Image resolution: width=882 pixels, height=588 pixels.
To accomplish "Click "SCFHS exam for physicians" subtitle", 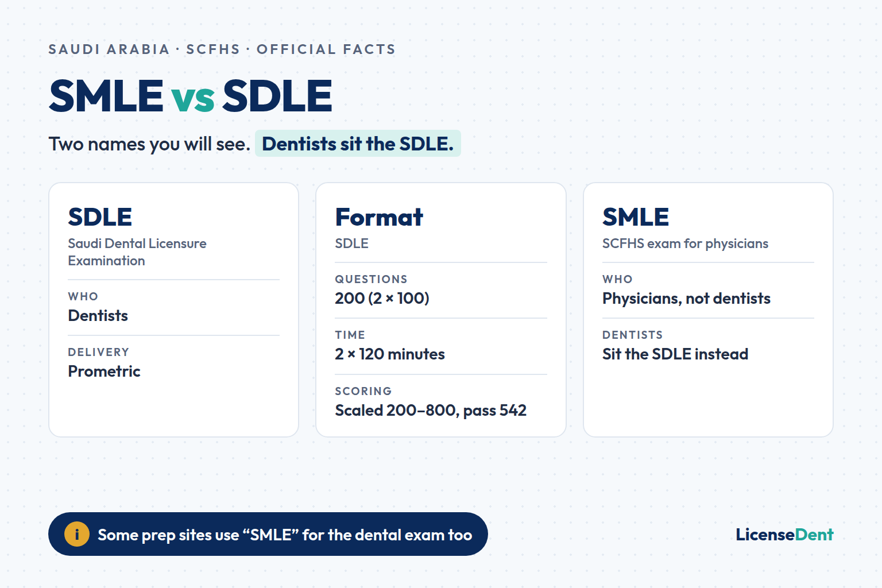I will click(x=685, y=243).
